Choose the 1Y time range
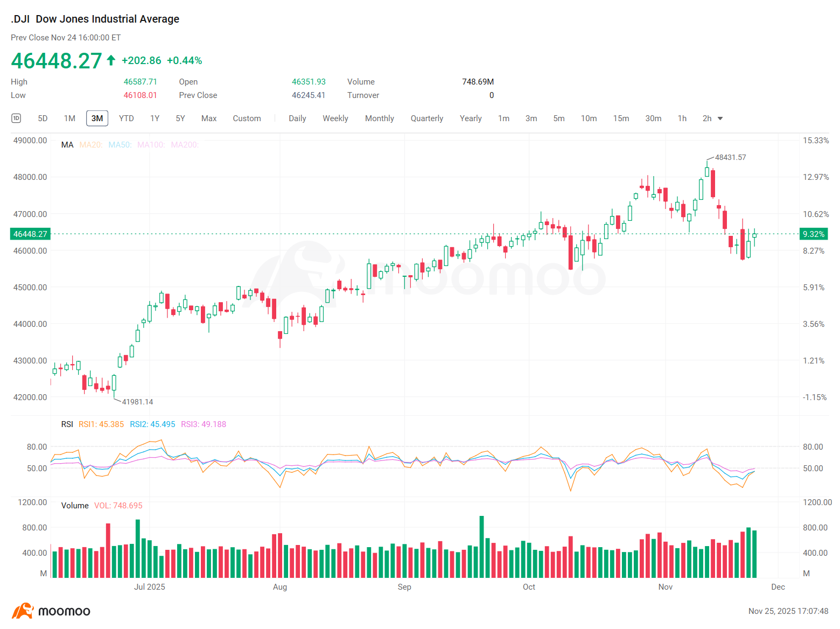The image size is (840, 629). [x=155, y=118]
